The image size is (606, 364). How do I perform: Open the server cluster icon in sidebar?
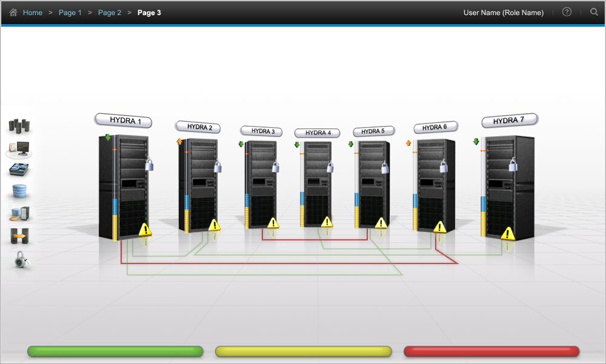[19, 126]
